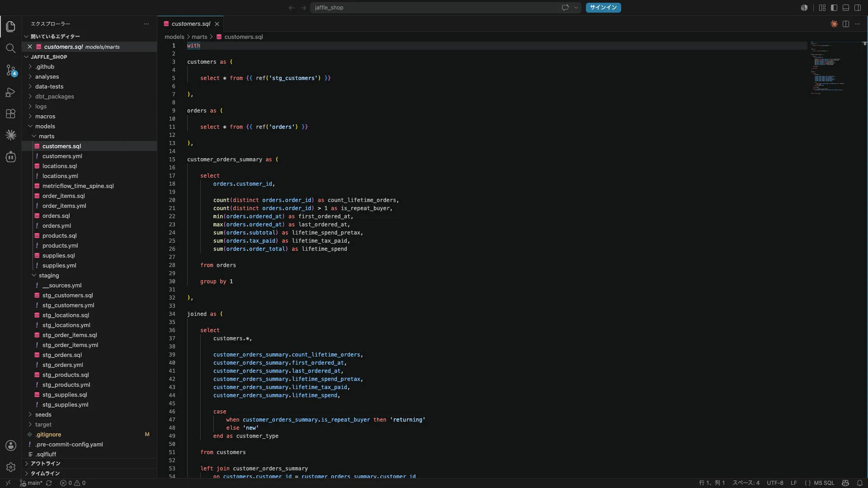
Task: Synchronize changes icon in status bar
Action: [49, 483]
